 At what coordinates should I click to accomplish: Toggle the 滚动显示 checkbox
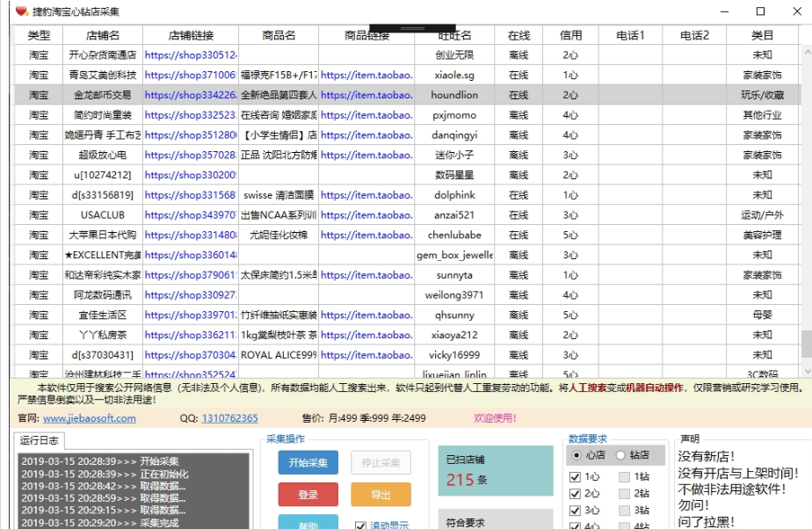(360, 525)
